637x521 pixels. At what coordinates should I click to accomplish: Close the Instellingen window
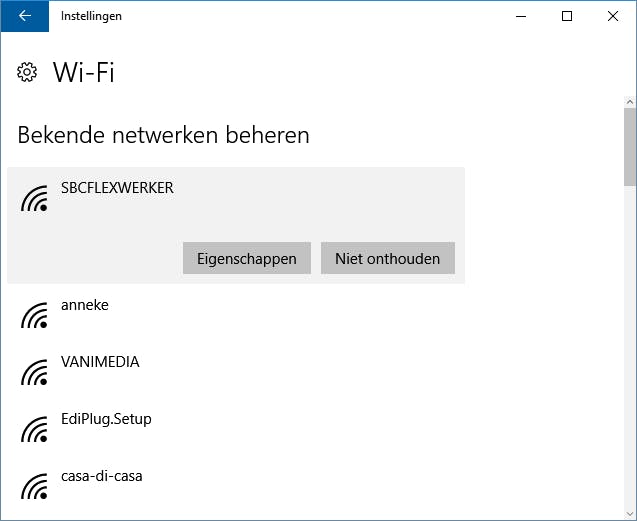pos(613,16)
